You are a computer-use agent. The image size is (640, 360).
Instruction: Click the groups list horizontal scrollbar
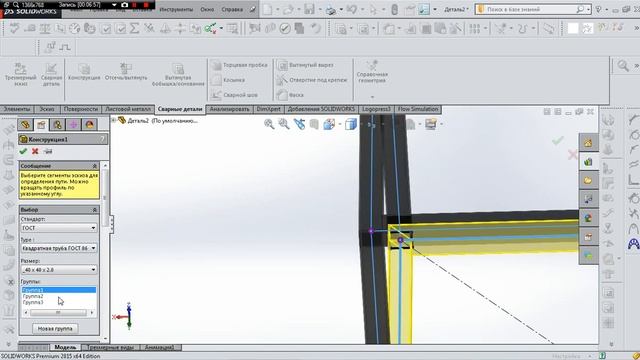pos(58,313)
